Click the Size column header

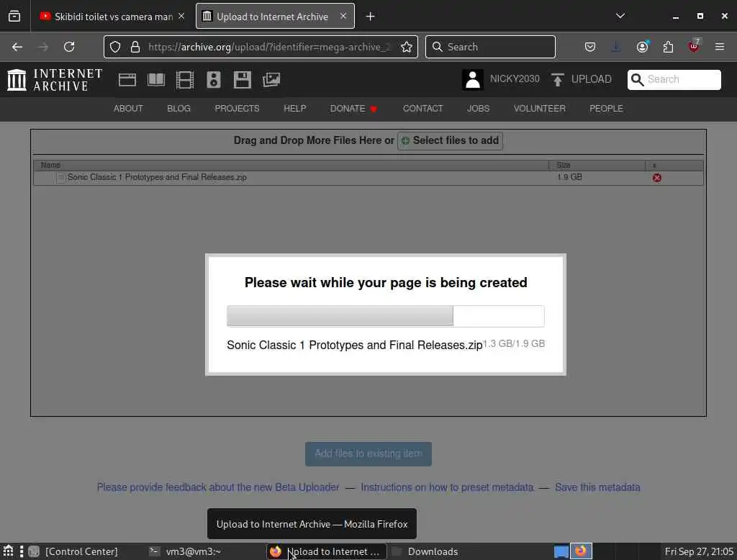tap(597, 165)
